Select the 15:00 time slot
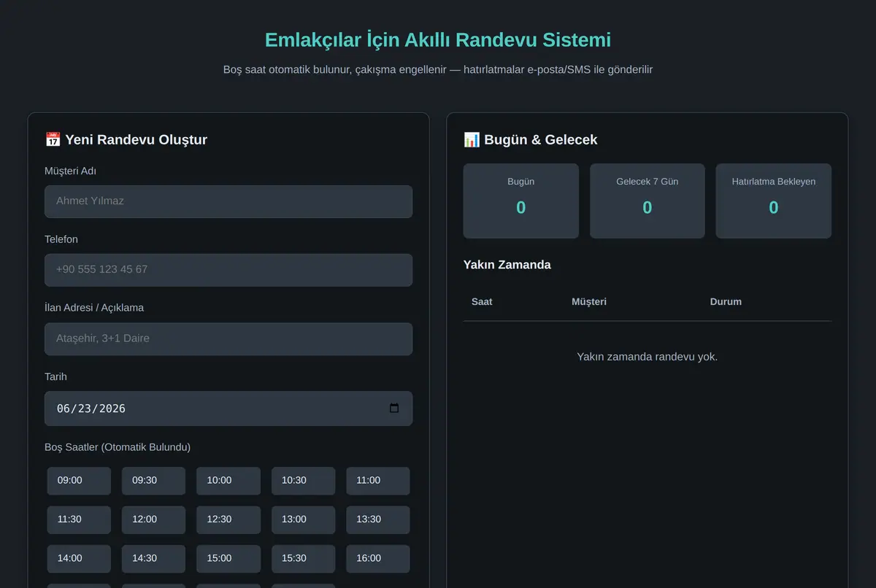 tap(228, 559)
